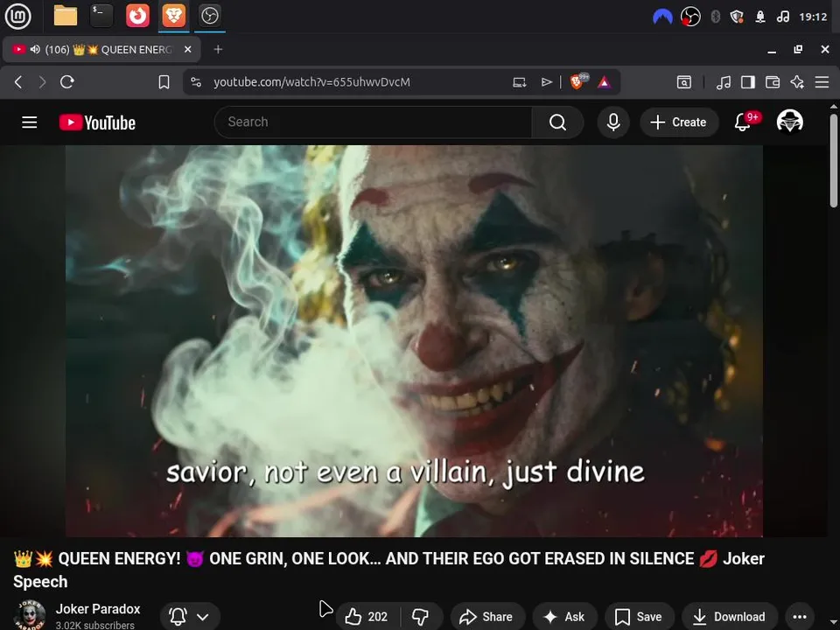The width and height of the screenshot is (840, 630).
Task: Open the Joker Paradox channel avatar
Action: (x=30, y=616)
